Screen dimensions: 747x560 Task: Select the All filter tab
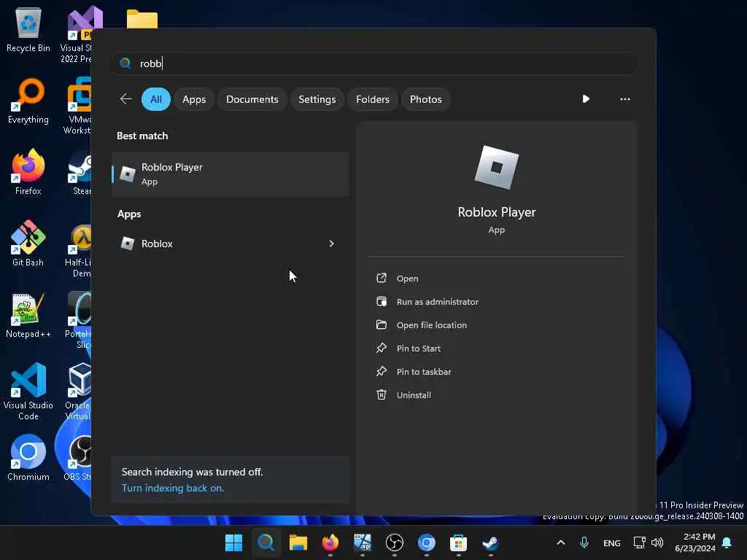coord(156,99)
